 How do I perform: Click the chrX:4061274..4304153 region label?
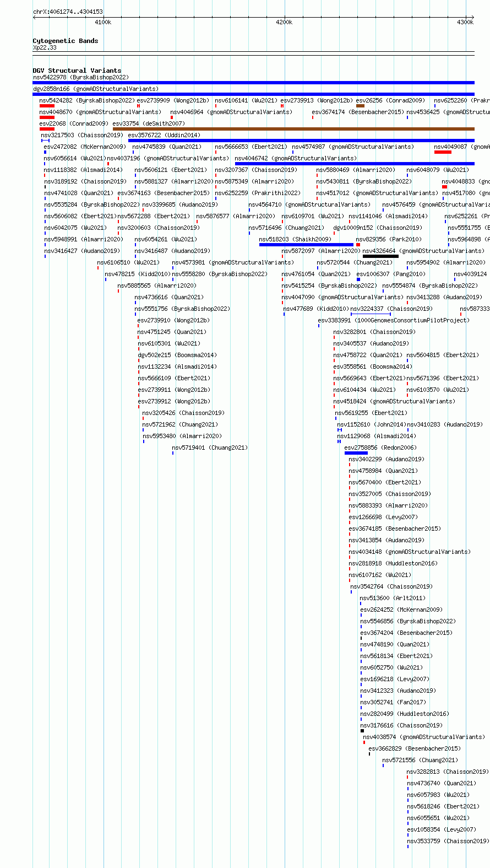[68, 12]
